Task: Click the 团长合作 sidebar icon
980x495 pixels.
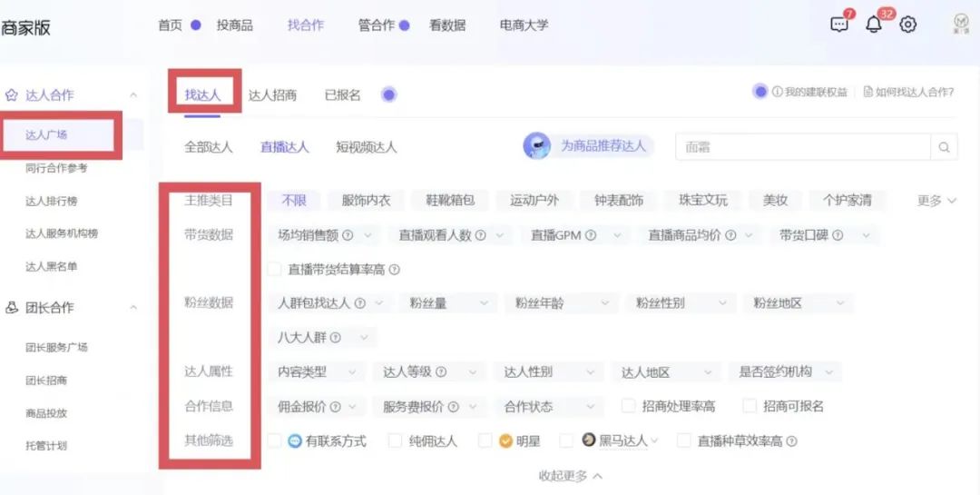Action: (x=11, y=308)
